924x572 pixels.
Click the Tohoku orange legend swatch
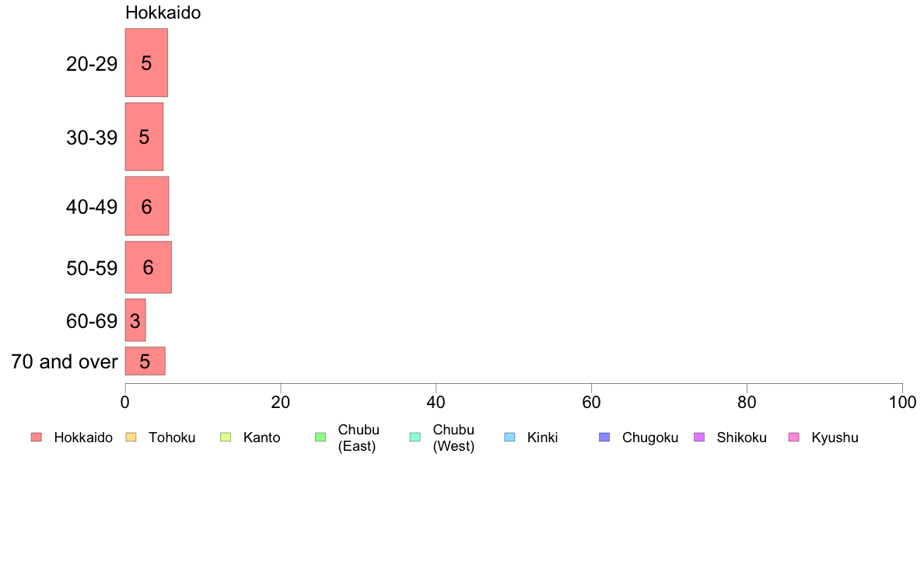[x=131, y=437]
